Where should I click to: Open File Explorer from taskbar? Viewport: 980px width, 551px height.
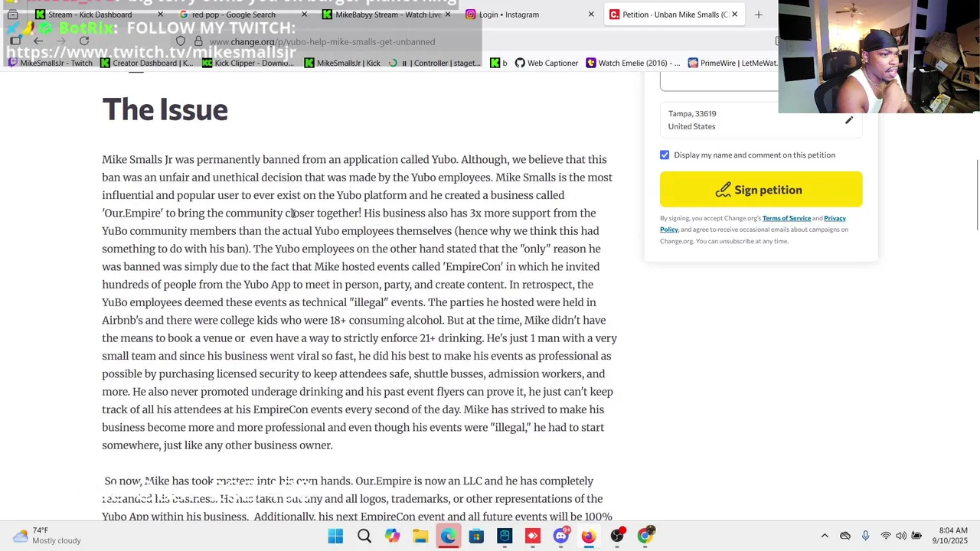(x=420, y=536)
